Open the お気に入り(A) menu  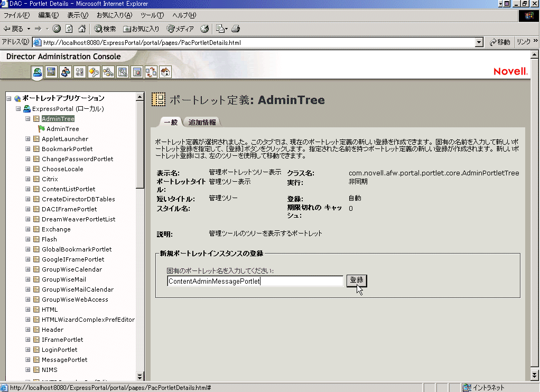tap(114, 15)
